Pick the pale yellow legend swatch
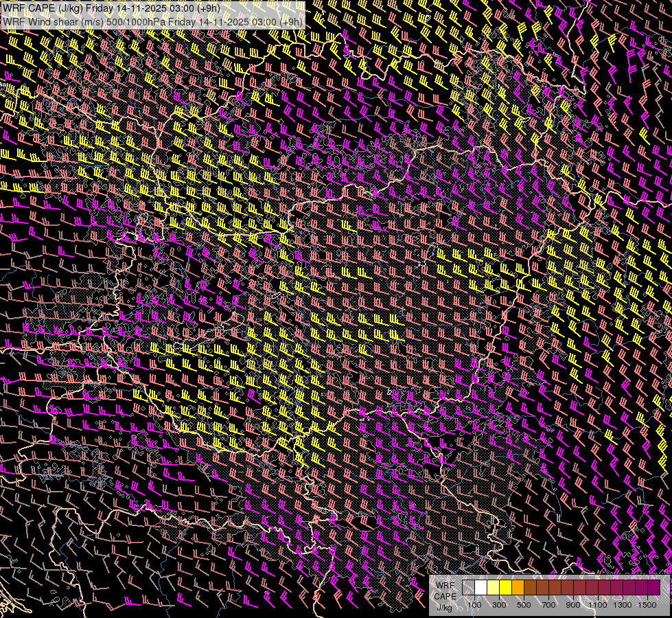Image resolution: width=672 pixels, height=618 pixels. click(493, 588)
